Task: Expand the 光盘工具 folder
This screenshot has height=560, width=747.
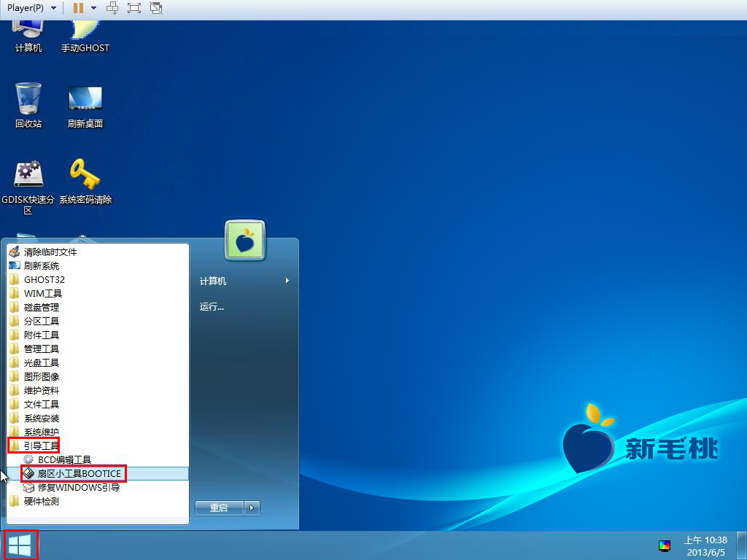Action: 98,362
